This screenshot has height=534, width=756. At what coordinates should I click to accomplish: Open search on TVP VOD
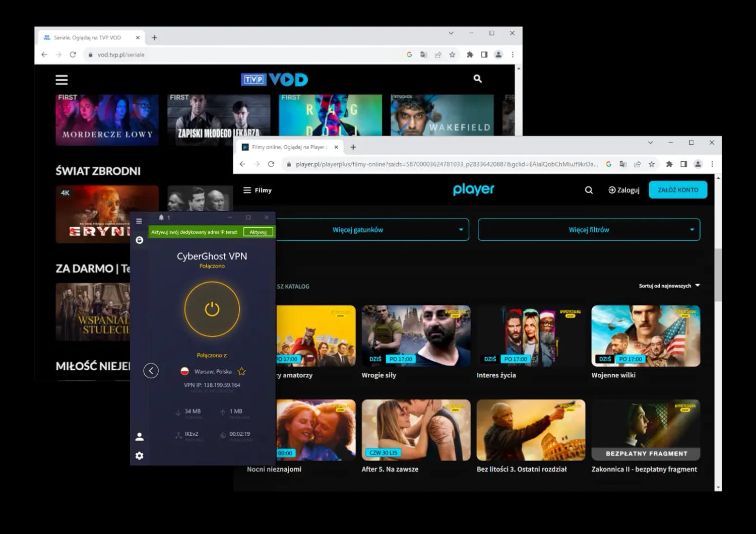coord(477,79)
